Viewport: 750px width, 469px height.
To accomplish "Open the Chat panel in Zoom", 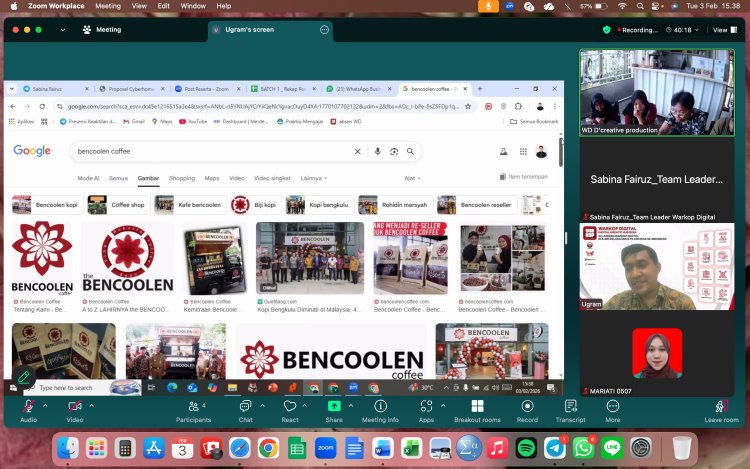I will coord(245,411).
